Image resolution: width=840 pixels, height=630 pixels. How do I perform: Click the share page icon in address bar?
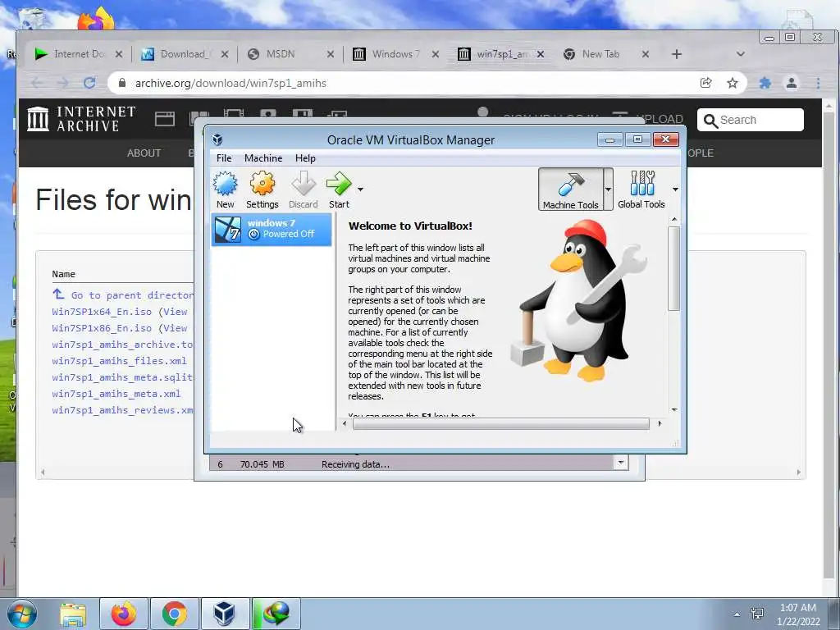coord(706,83)
